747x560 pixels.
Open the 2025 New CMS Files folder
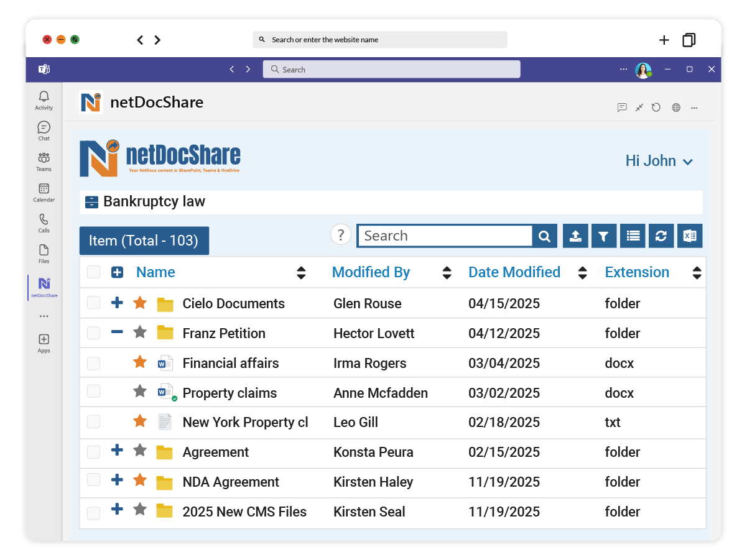pos(244,512)
